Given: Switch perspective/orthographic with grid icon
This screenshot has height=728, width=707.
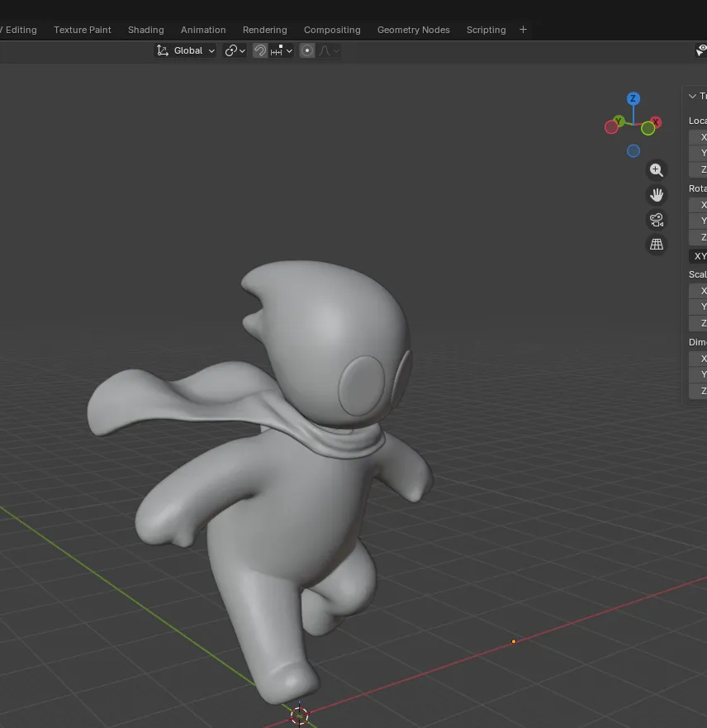Looking at the screenshot, I should [657, 245].
